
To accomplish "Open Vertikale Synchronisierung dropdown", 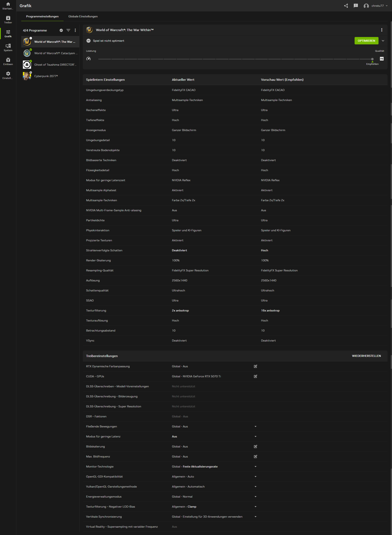I will tap(255, 517).
